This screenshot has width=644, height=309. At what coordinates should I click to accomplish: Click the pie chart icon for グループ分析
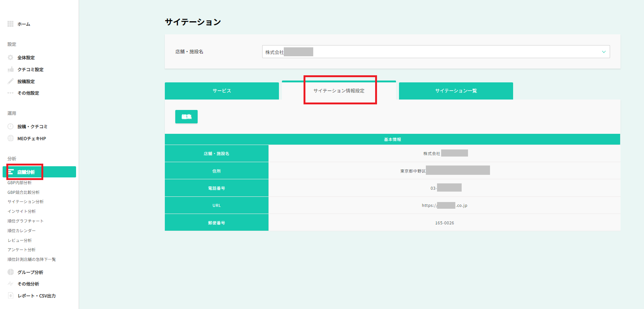point(10,272)
